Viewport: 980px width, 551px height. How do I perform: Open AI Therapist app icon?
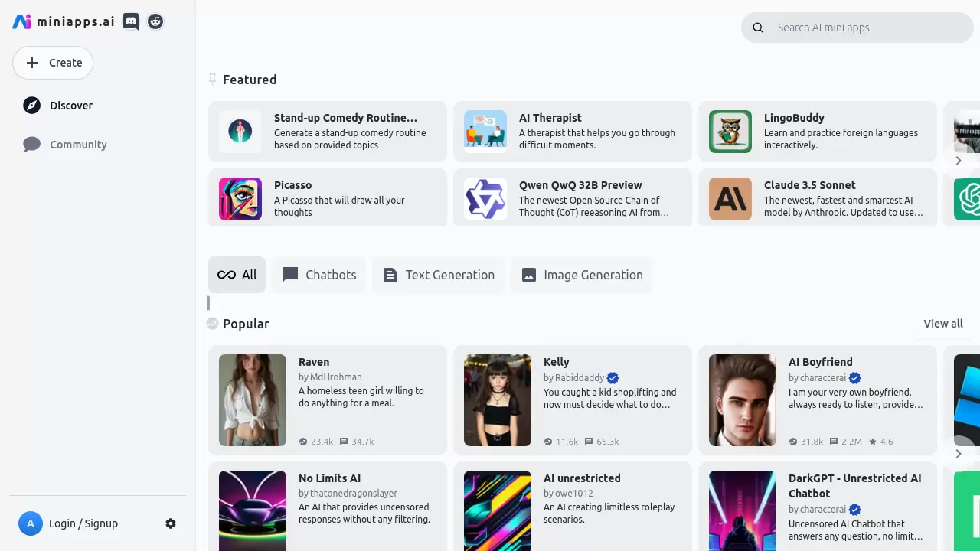(x=485, y=132)
